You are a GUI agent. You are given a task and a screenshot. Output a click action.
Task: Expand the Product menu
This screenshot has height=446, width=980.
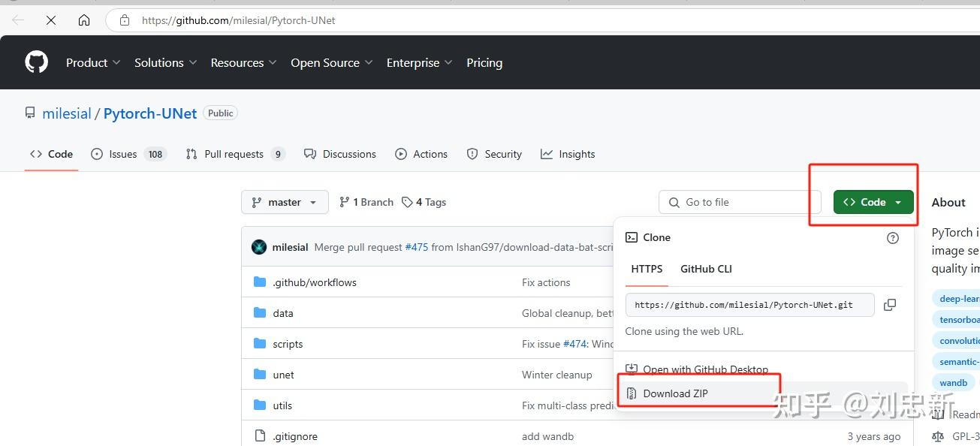(93, 63)
